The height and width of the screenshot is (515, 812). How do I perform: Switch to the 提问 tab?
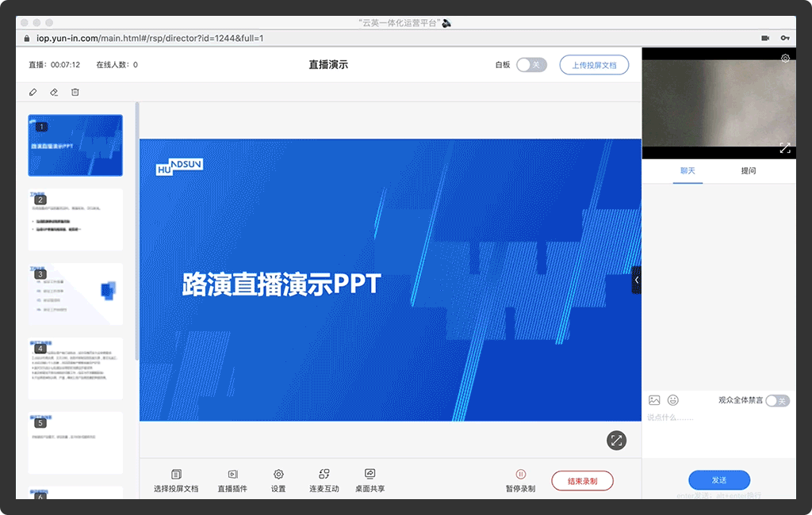[x=748, y=170]
